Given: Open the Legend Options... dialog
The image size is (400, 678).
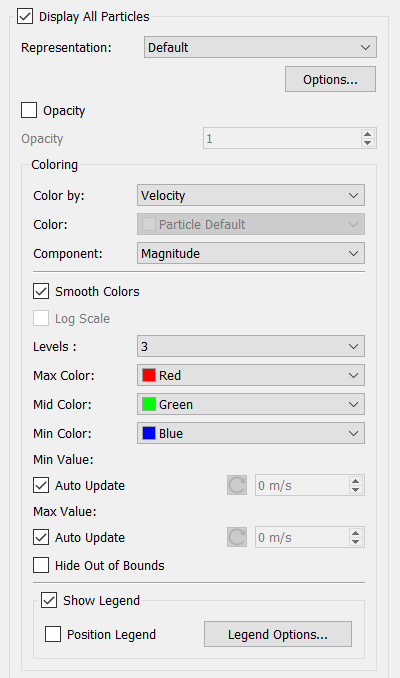Looking at the screenshot, I should (x=278, y=634).
